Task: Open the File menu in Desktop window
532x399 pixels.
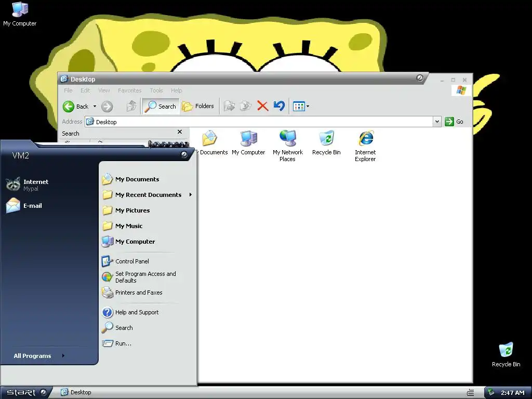Action: pyautogui.click(x=68, y=90)
